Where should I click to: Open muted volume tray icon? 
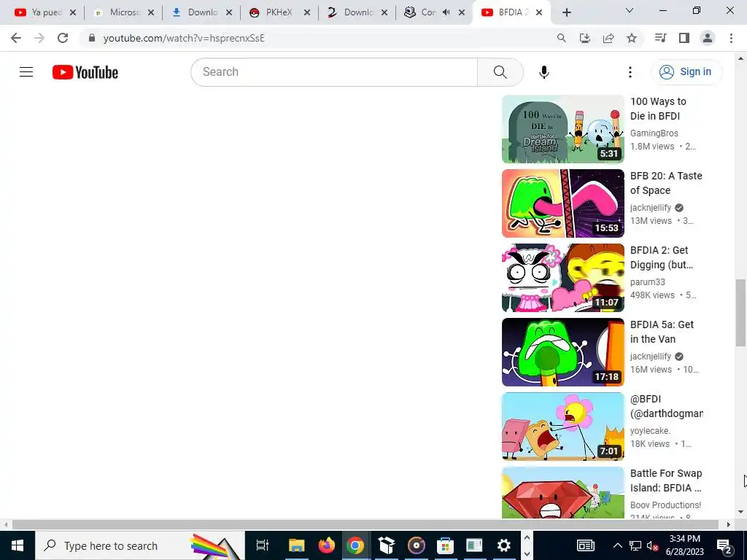click(652, 545)
